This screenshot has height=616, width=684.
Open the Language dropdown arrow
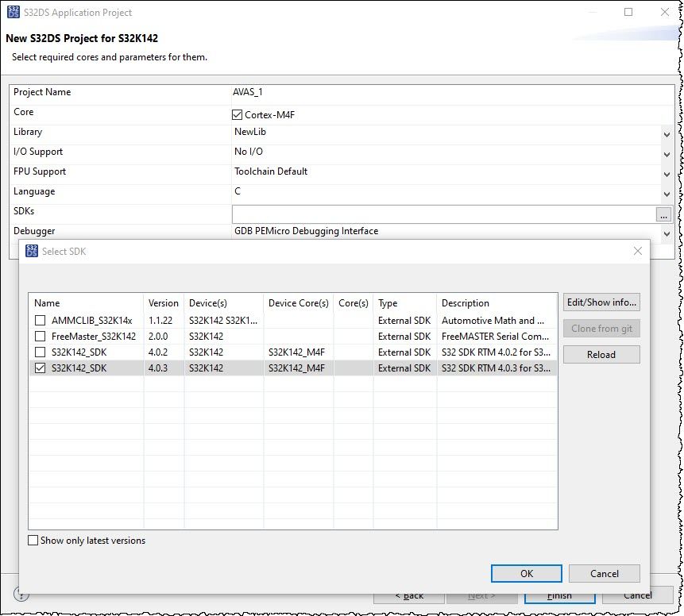(667, 194)
